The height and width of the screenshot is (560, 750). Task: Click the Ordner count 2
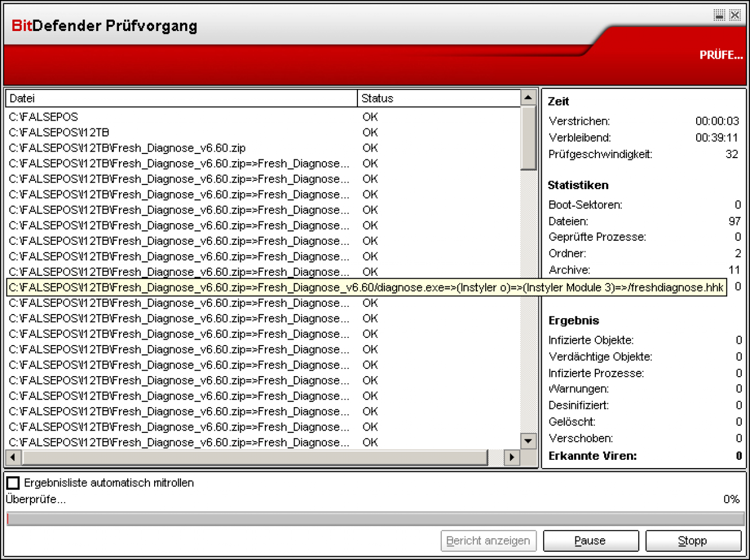pyautogui.click(x=738, y=253)
